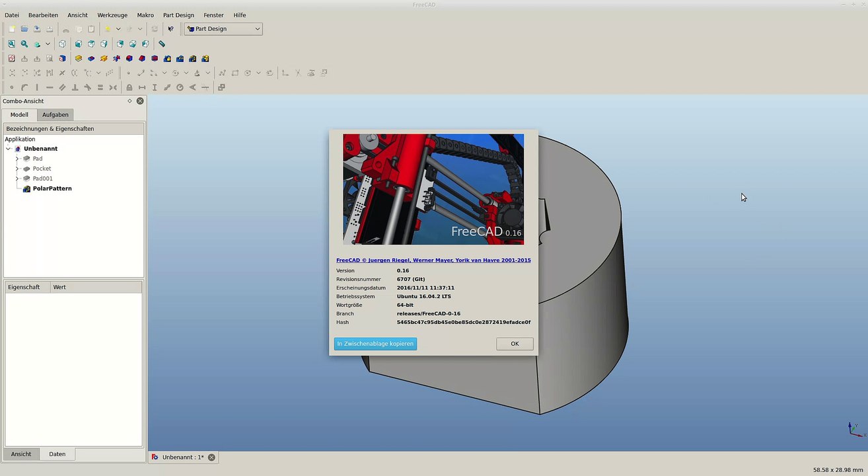The width and height of the screenshot is (868, 476).
Task: Switch to the Front view icon
Action: 79,44
